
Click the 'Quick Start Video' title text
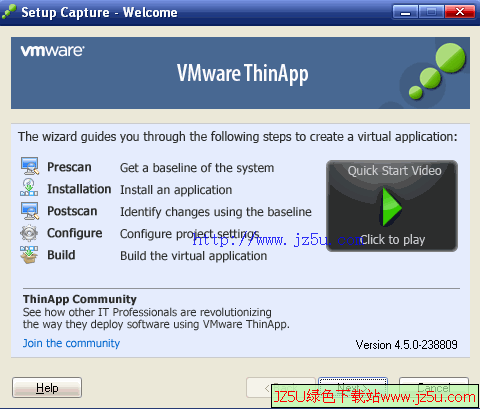click(394, 171)
